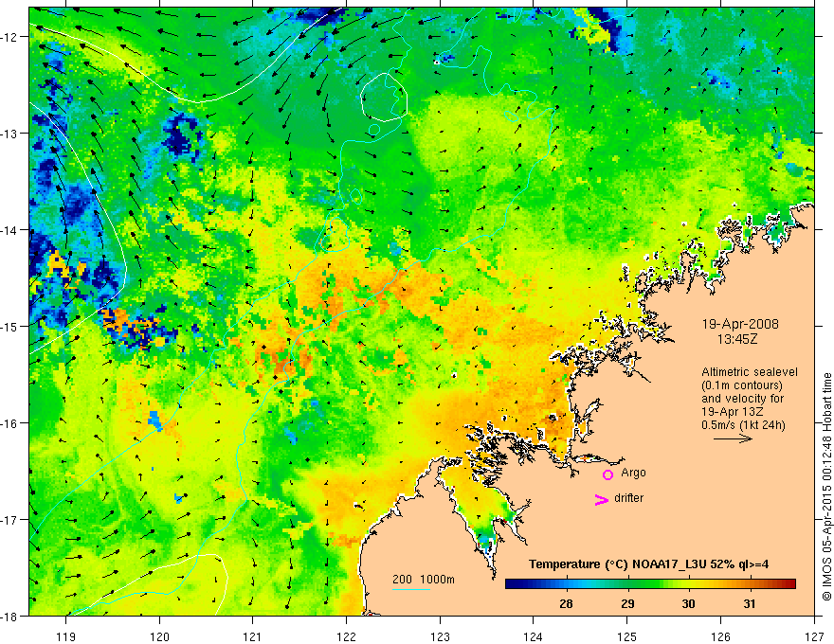Viewport: 834px width, 644px height.
Task: Click the 0.5m/s velocity scale arrow
Action: click(733, 438)
